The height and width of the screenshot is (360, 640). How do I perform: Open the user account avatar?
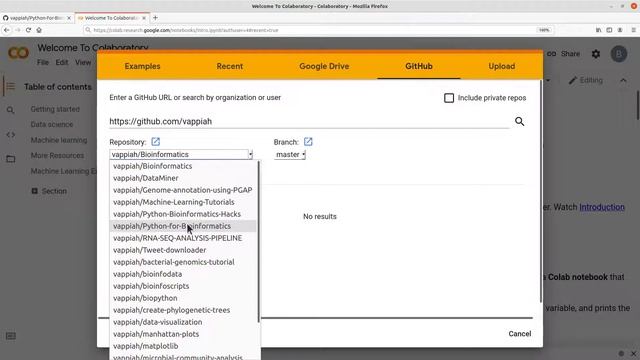click(619, 54)
